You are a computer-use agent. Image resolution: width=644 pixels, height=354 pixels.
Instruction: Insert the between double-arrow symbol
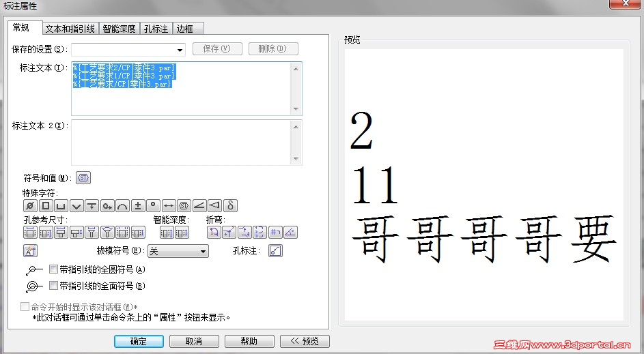169,205
